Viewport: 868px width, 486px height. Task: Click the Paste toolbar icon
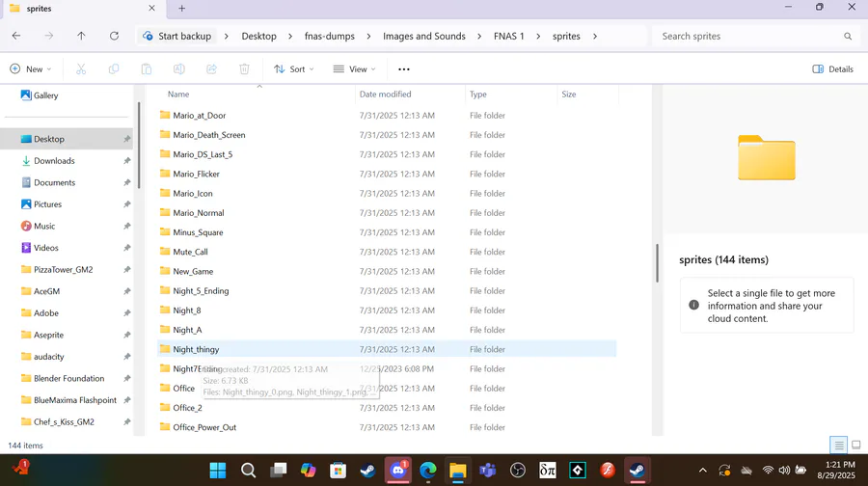click(x=147, y=69)
